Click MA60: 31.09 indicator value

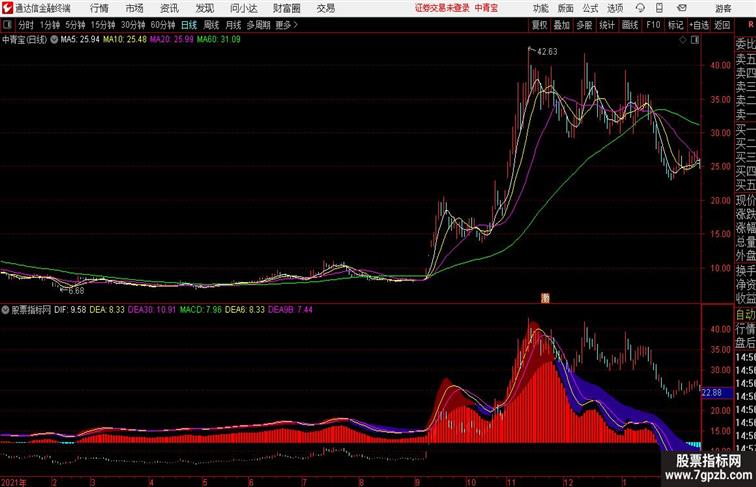(218, 40)
